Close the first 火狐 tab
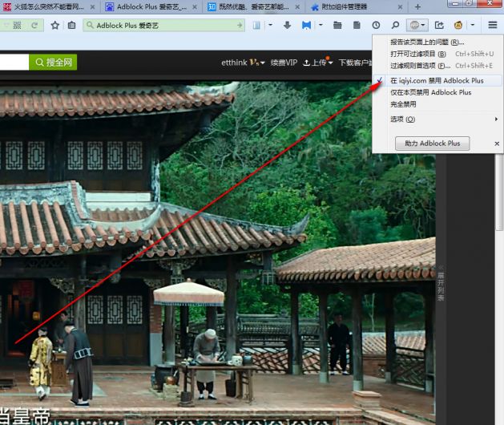504x425 pixels. (93, 6)
